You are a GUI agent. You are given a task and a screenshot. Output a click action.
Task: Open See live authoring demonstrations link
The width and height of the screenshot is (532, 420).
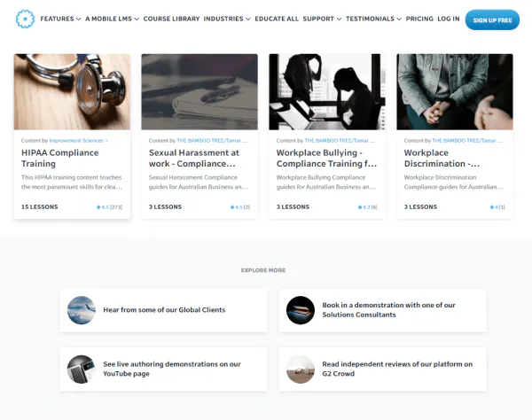tap(172, 369)
